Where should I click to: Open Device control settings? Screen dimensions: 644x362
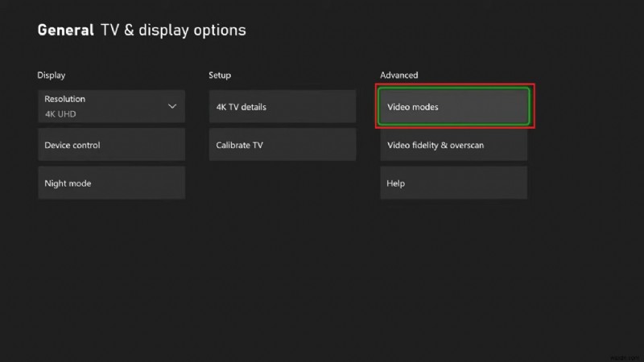coord(111,145)
